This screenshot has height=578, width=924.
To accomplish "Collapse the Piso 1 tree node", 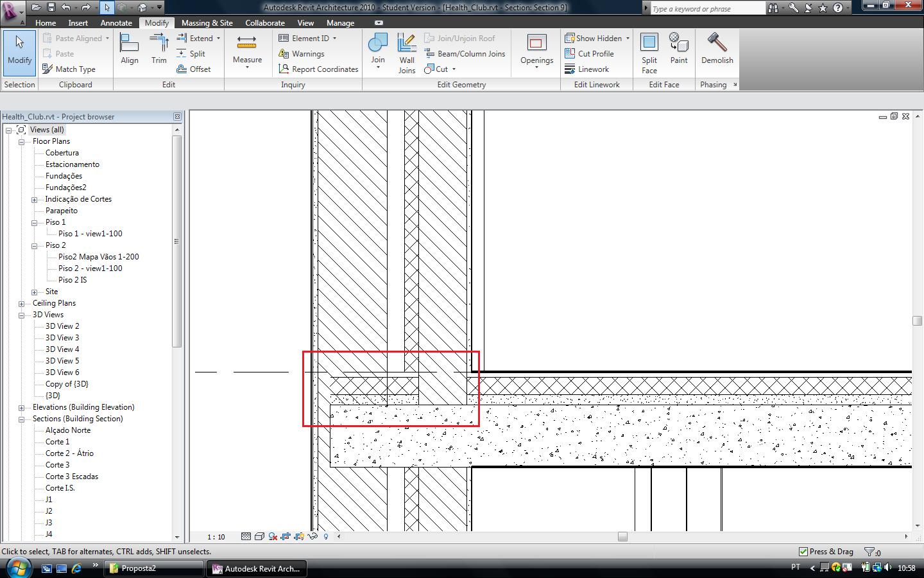I will (34, 222).
